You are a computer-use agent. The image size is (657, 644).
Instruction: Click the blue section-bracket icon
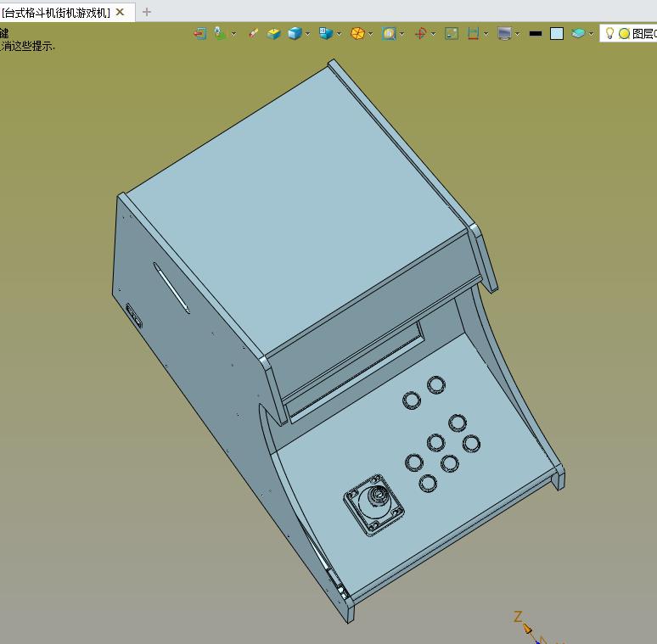[473, 33]
